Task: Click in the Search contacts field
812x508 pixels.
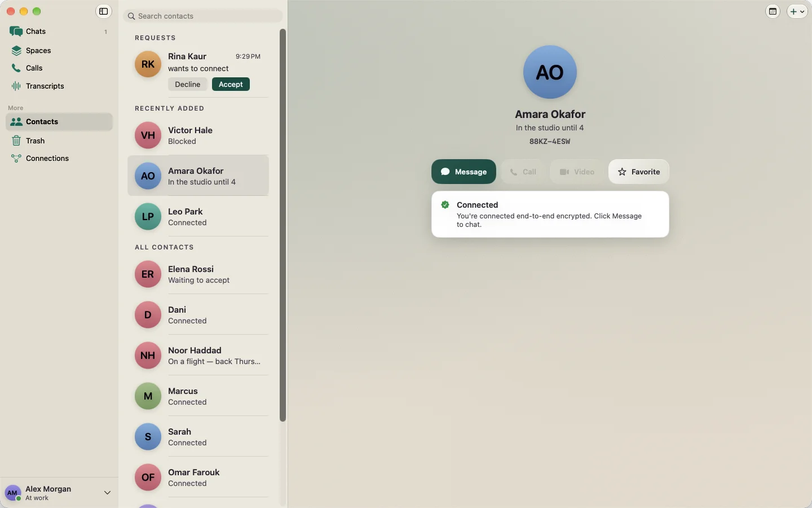Action: point(202,16)
